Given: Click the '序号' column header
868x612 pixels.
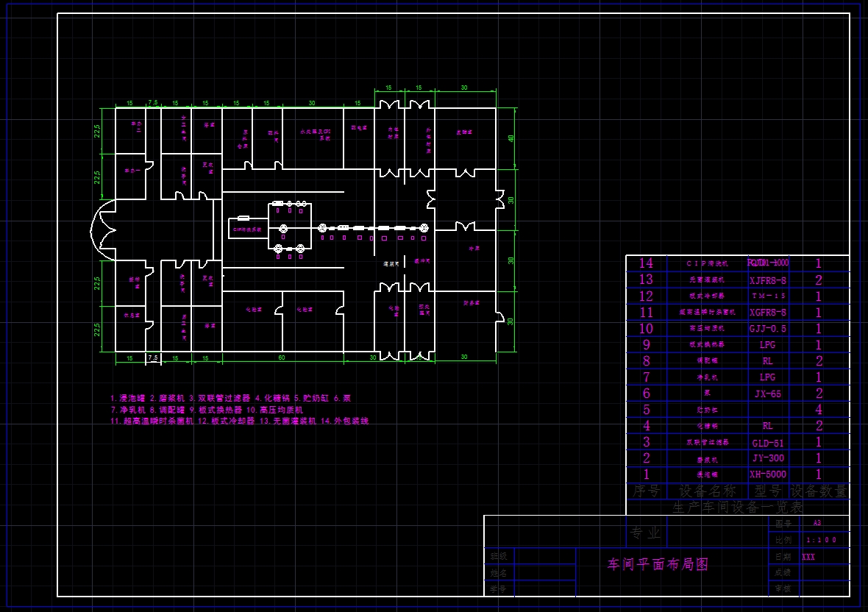Looking at the screenshot, I should tap(647, 491).
